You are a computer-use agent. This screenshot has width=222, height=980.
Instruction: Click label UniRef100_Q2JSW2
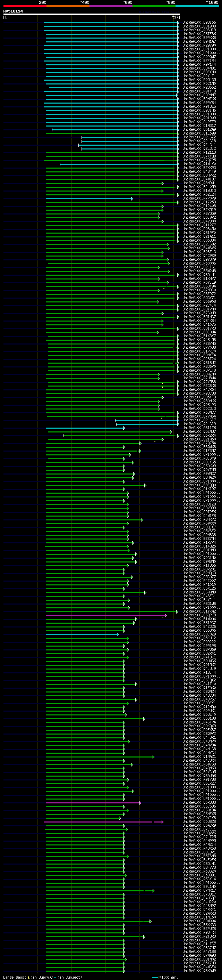pos(199,244)
